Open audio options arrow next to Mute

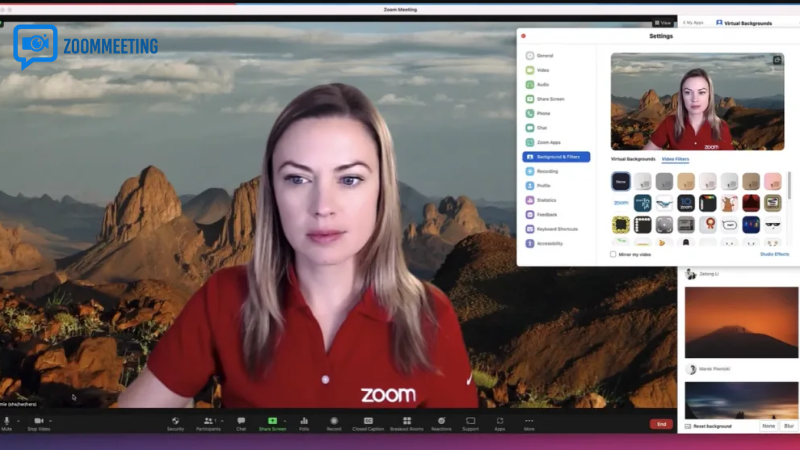18,421
